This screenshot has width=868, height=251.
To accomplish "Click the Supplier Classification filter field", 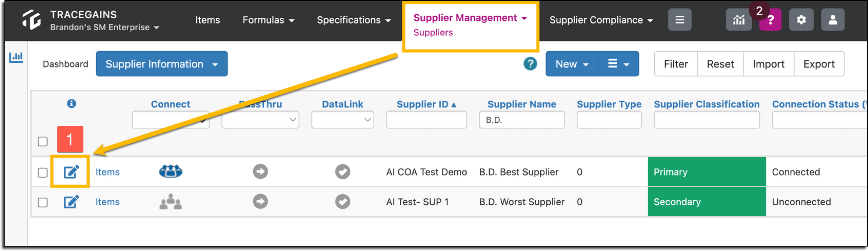I will click(x=707, y=120).
